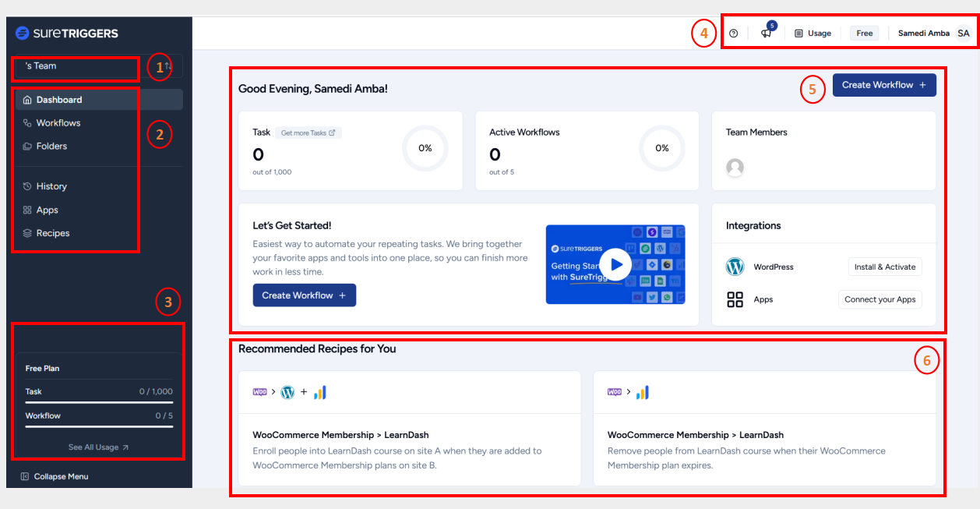Click the Apps grid icon in Integrations
The height and width of the screenshot is (509, 980).
point(735,299)
